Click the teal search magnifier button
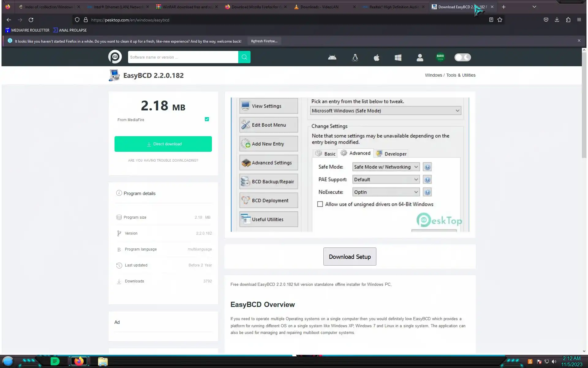 click(x=244, y=57)
